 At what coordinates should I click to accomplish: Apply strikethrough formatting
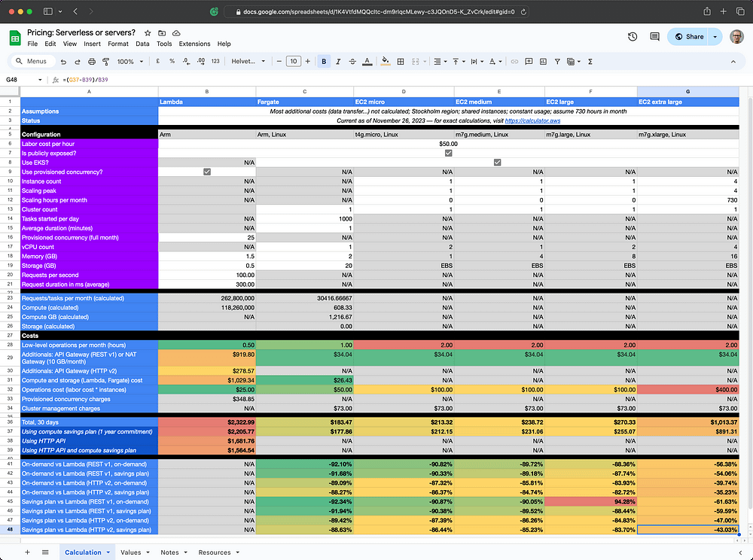[x=352, y=62]
